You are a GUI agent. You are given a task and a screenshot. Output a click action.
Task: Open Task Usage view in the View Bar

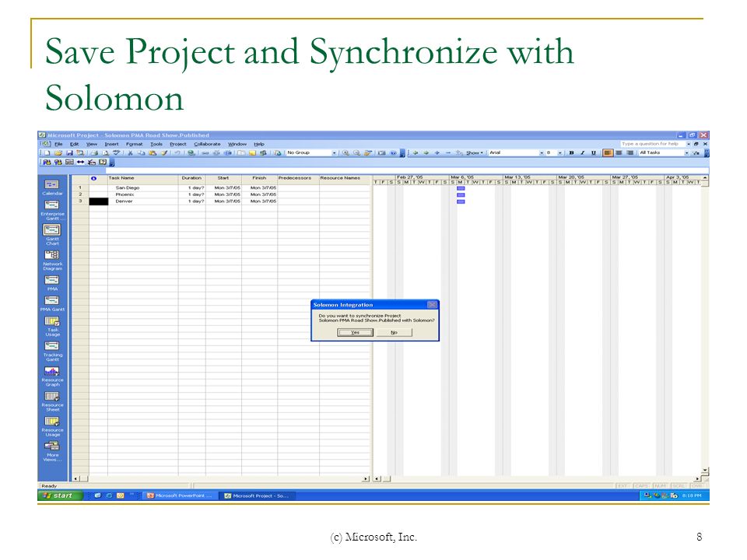(x=52, y=326)
